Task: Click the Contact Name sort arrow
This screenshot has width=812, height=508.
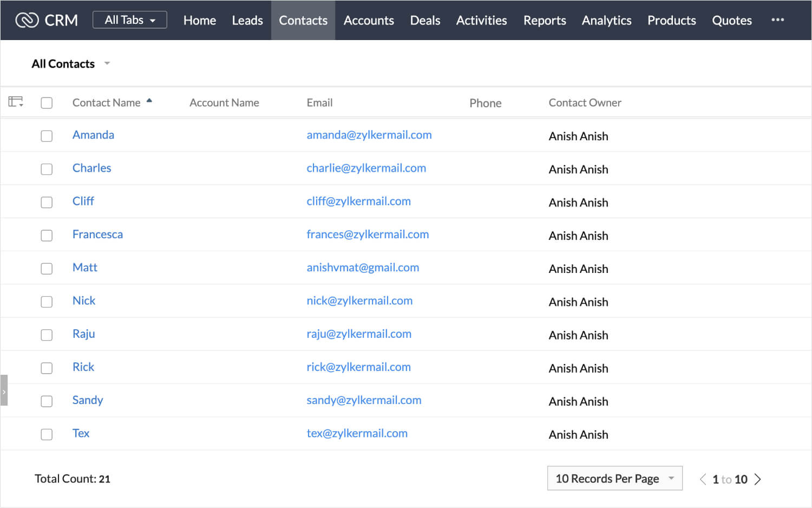Action: click(149, 101)
